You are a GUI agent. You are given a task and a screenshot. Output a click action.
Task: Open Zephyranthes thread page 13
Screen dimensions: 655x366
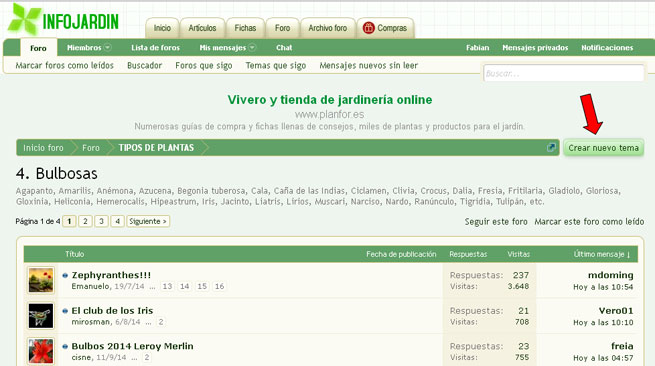point(167,286)
